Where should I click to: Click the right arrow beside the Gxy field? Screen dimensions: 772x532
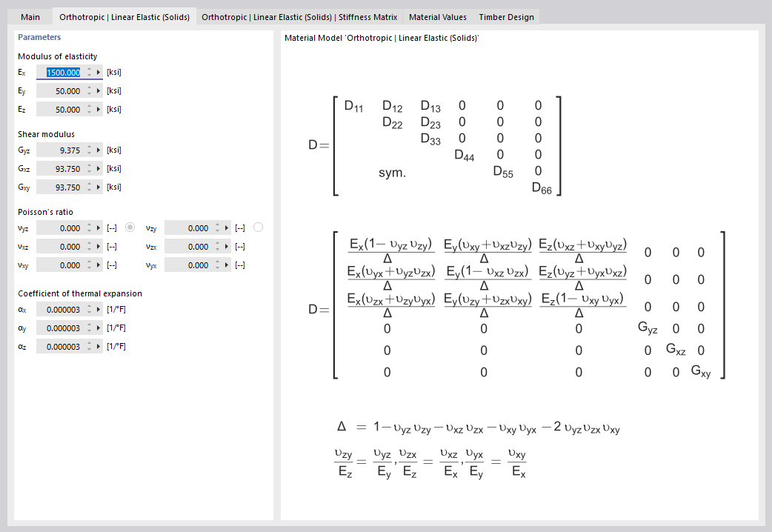pyautogui.click(x=98, y=187)
